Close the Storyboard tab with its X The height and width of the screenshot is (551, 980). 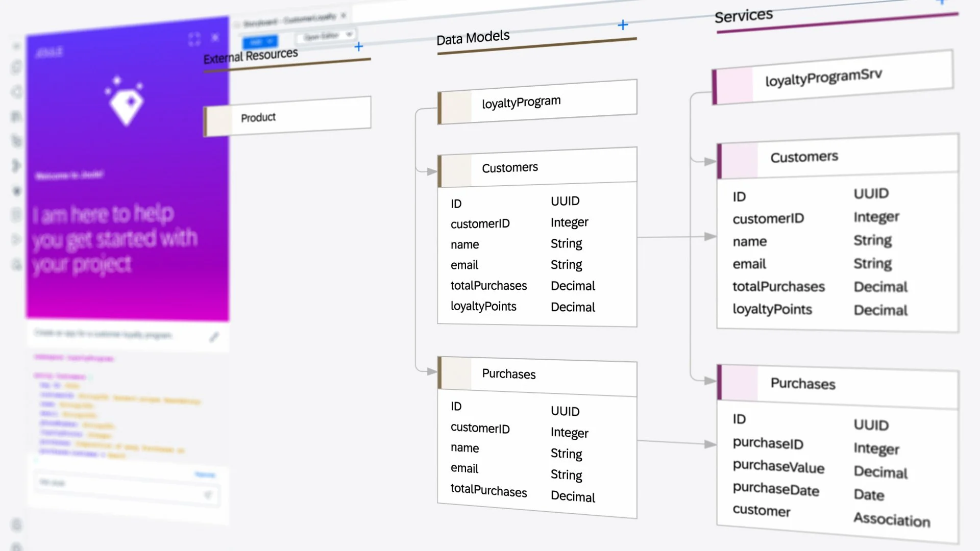(344, 16)
